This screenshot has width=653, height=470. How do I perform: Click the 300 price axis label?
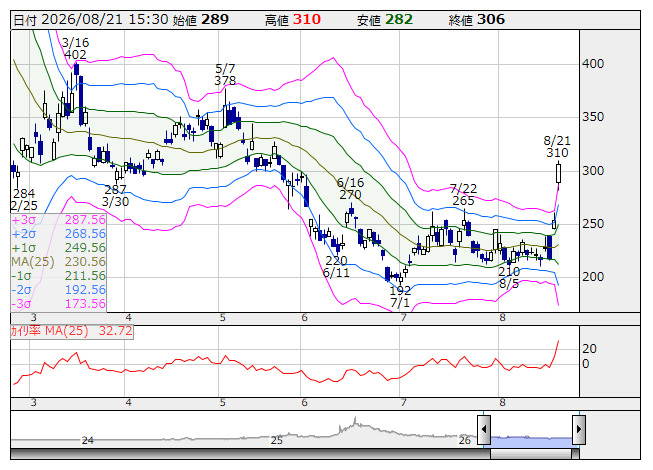click(x=593, y=171)
